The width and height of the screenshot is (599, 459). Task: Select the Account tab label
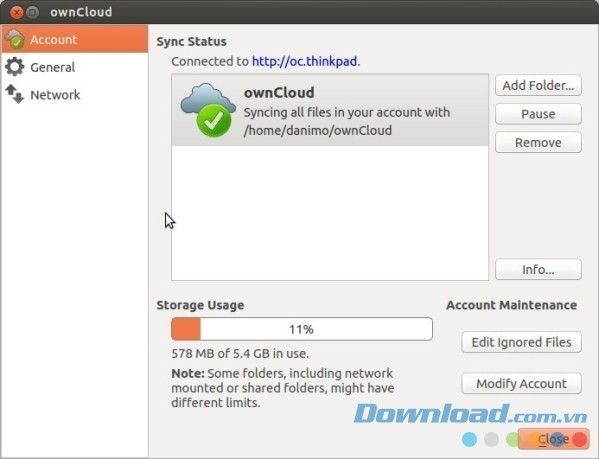point(53,39)
